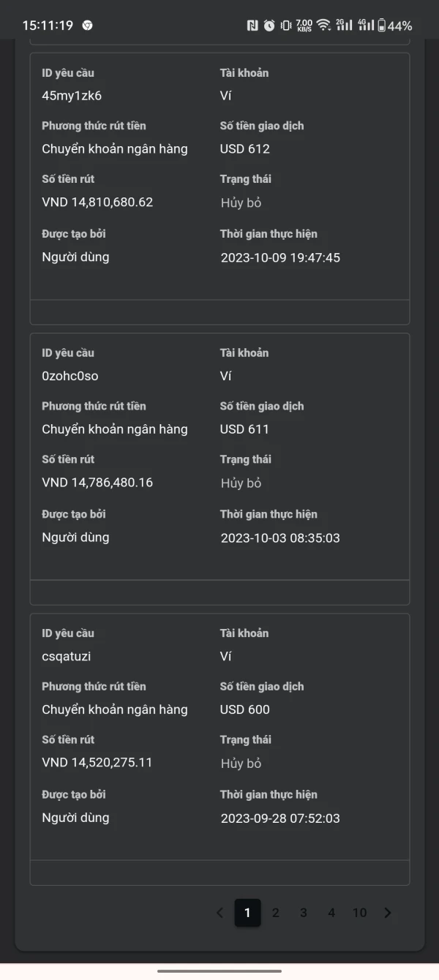
Task: Tap the alarm clock status icon
Action: coord(269,26)
